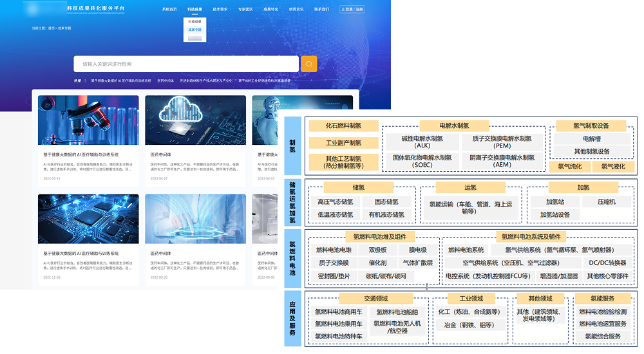Go to 联系我们 in the navigation
The height and width of the screenshot is (354, 644).
point(321,9)
